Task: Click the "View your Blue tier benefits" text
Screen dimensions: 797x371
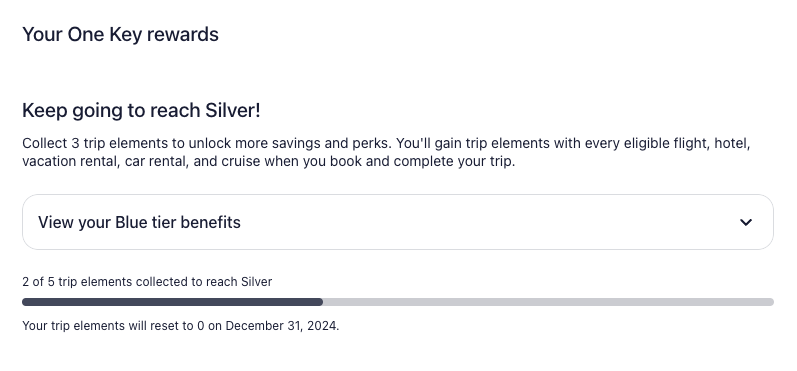Action: coord(139,222)
